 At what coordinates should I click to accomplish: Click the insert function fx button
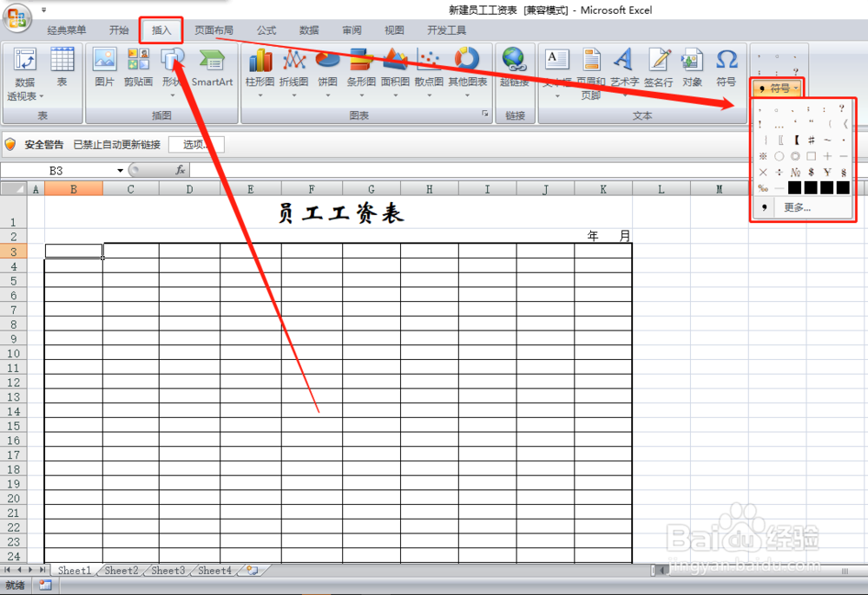181,170
